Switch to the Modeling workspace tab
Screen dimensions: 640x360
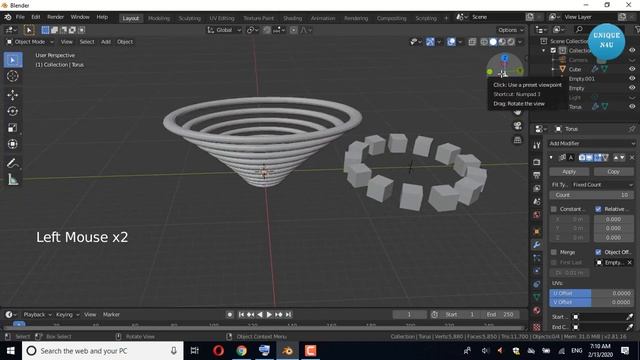(159, 18)
